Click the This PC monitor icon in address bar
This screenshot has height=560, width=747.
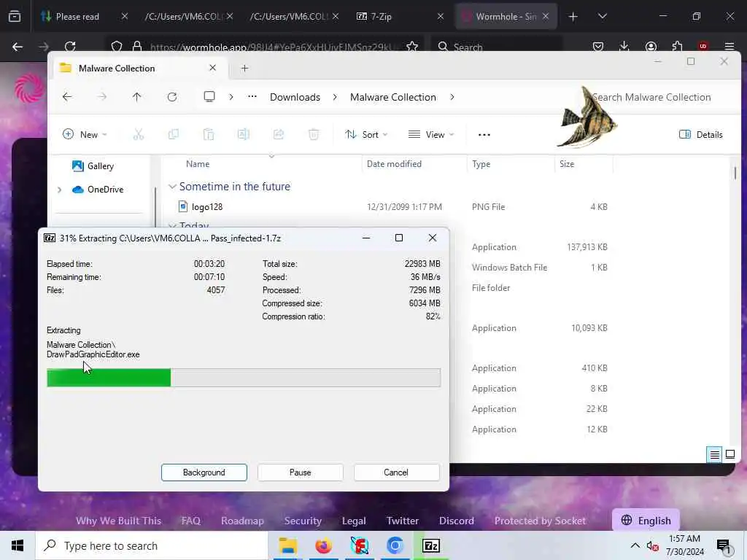pyautogui.click(x=209, y=97)
